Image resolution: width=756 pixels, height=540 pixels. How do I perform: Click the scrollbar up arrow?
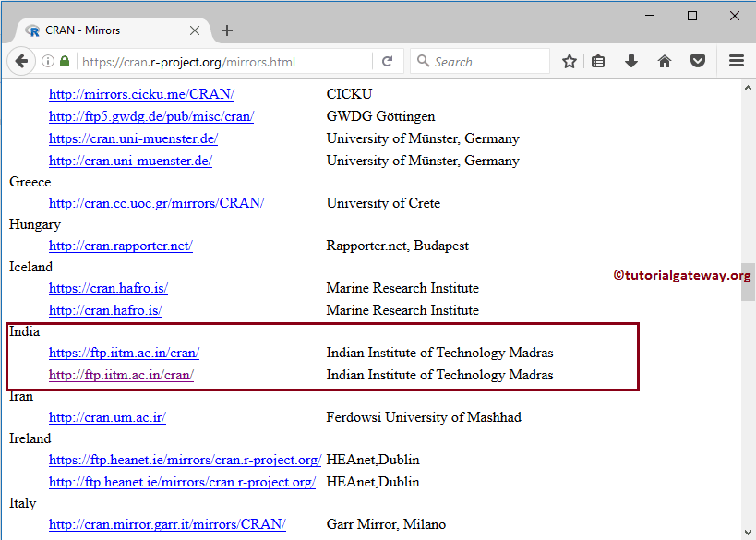click(x=748, y=88)
